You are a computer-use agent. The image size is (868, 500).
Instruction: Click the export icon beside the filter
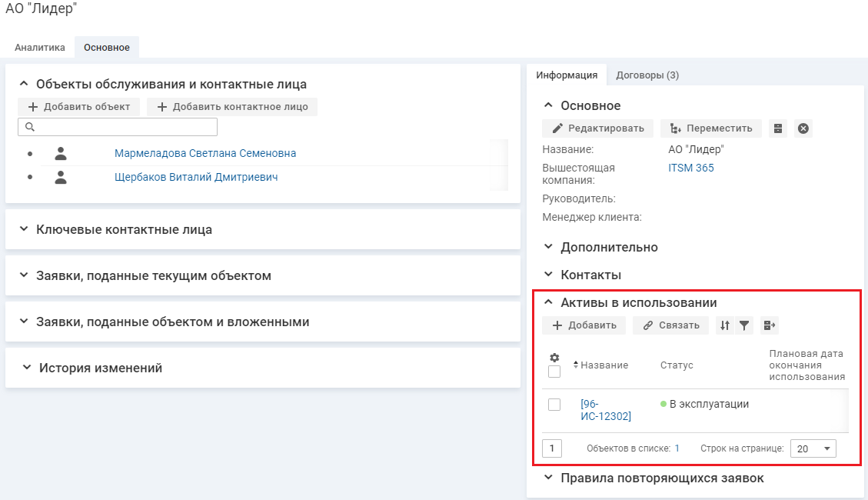tap(770, 325)
